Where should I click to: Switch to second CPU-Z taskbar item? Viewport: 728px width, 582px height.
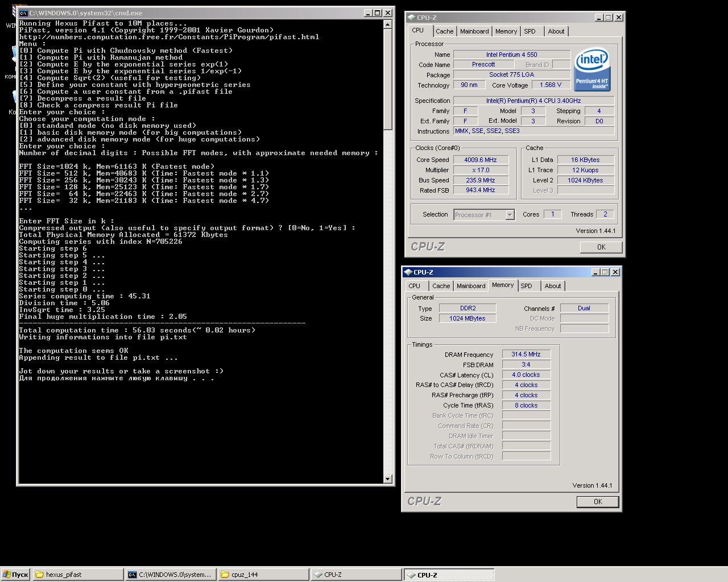coord(449,575)
